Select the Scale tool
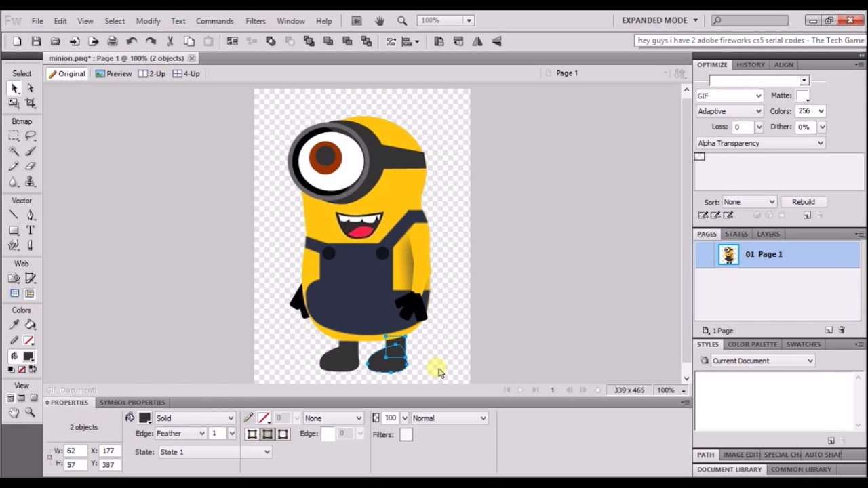868x488 pixels. [x=14, y=103]
